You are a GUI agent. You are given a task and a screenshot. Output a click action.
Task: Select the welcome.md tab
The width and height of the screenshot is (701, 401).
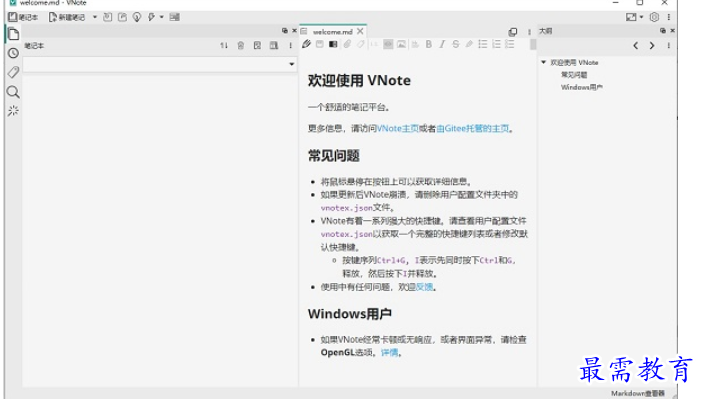click(x=333, y=32)
